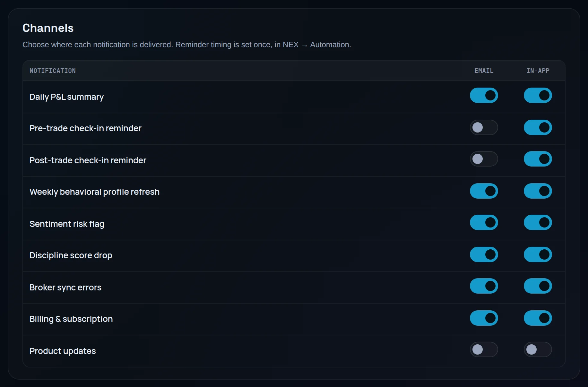Turn off in-app Broker sync errors
The height and width of the screenshot is (387, 588).
(538, 286)
